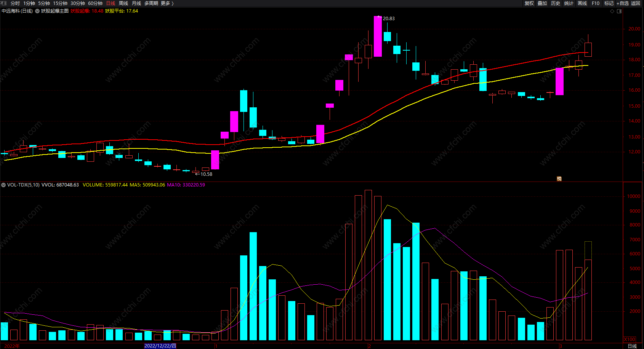The image size is (644, 349).
Task: Expand the 妖股起爆主图 indicator dropdown arrow
Action: (x=37, y=11)
